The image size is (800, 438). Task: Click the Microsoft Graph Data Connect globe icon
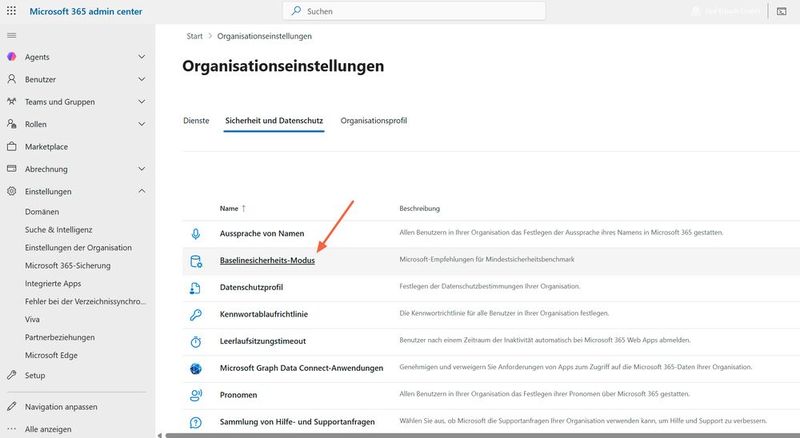(195, 369)
